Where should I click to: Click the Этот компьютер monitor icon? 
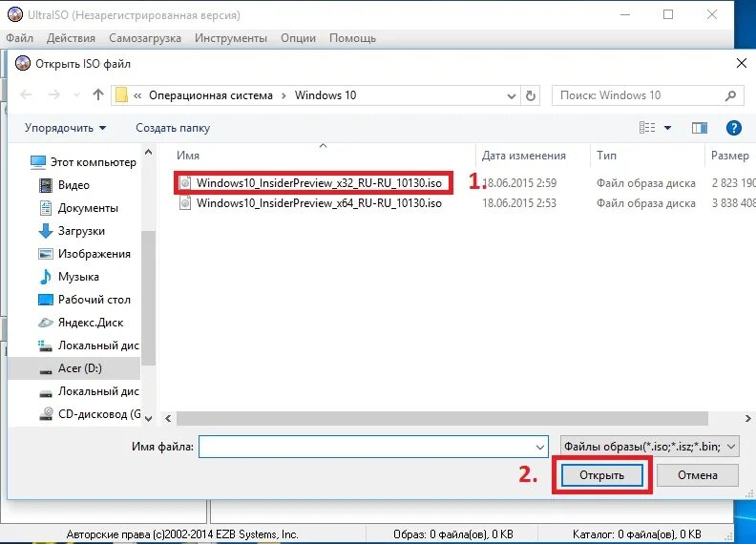(38, 162)
